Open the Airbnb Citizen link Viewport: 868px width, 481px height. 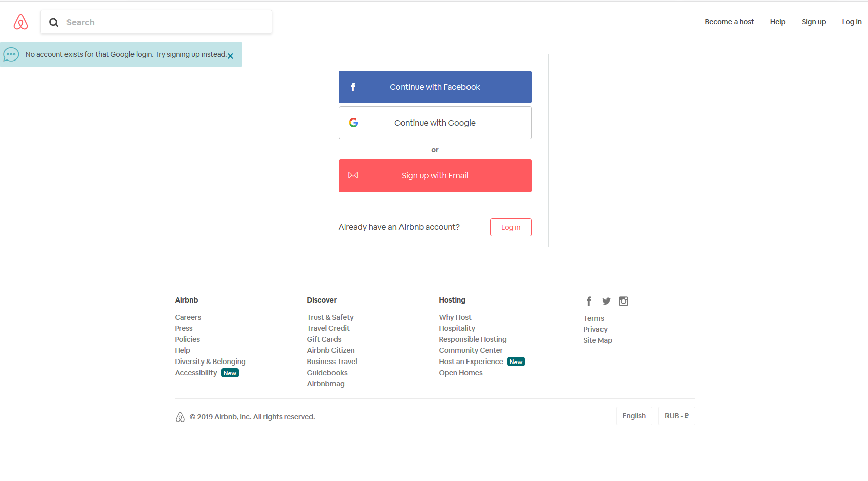331,350
